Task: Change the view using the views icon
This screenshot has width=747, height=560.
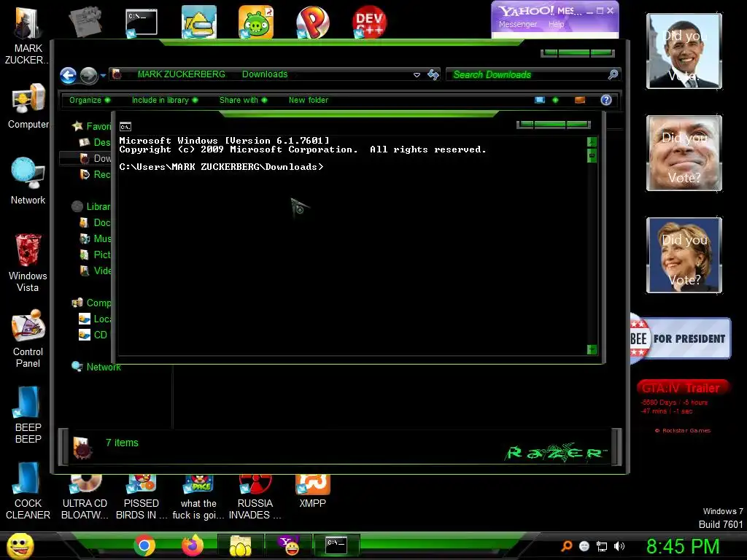Action: (x=540, y=100)
